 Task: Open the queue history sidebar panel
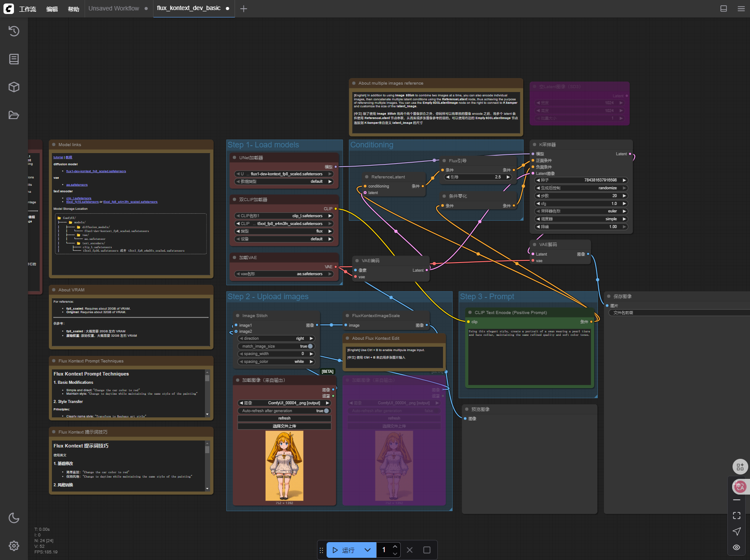click(14, 31)
